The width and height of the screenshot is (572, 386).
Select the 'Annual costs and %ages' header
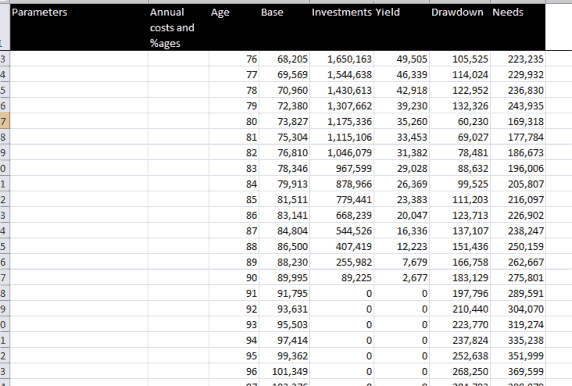pos(178,27)
